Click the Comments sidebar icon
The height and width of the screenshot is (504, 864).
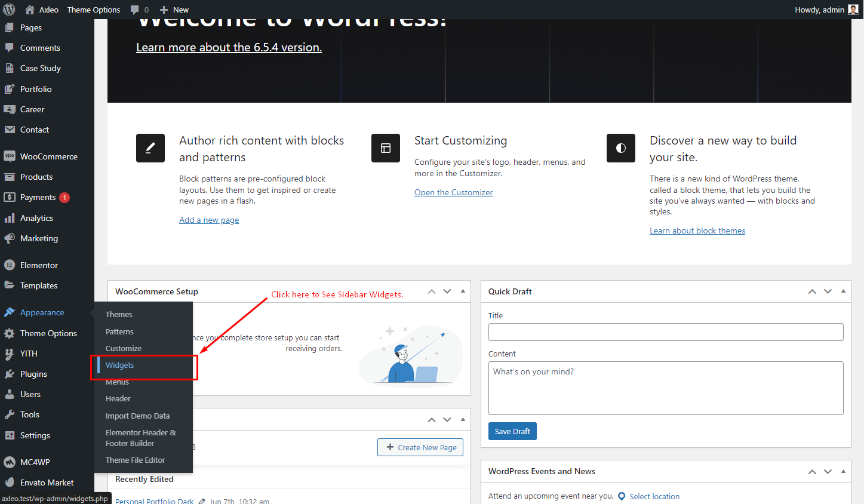coord(10,48)
